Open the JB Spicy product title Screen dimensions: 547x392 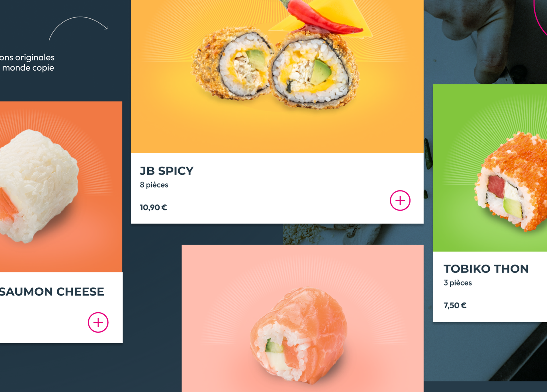[x=167, y=171]
